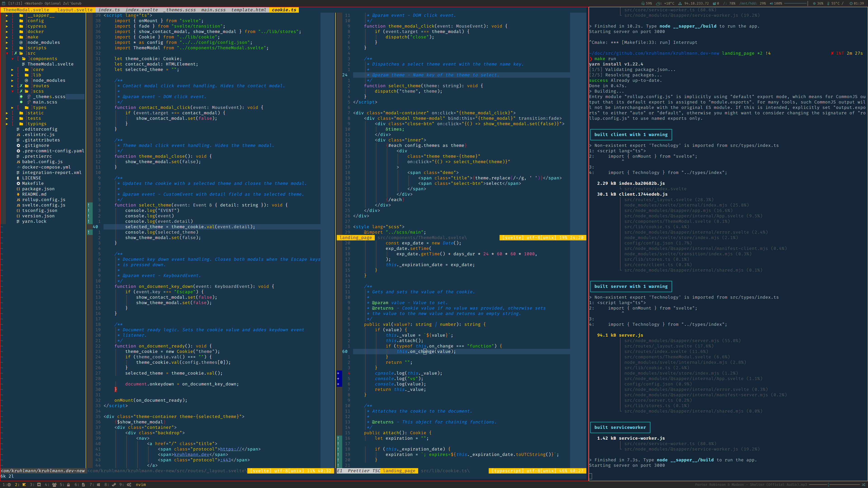868x488 pixels.
Task: Expand the routes folder
Action: pos(12,86)
